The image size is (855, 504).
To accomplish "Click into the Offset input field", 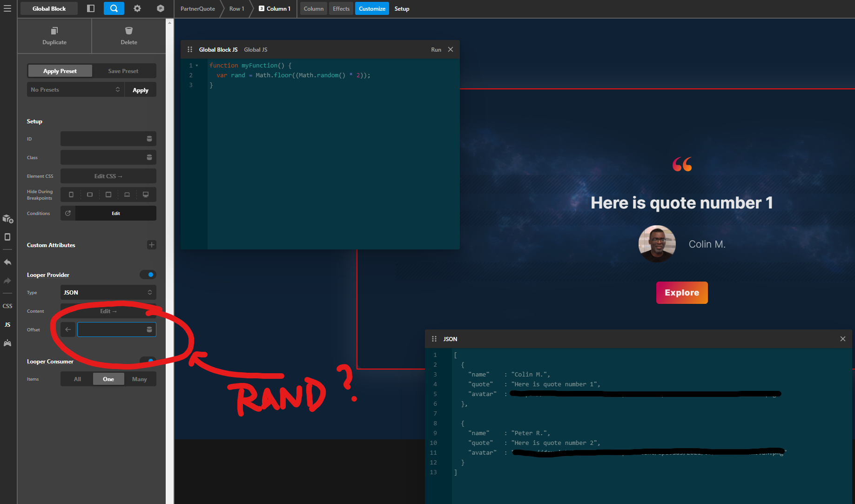I will click(x=111, y=329).
